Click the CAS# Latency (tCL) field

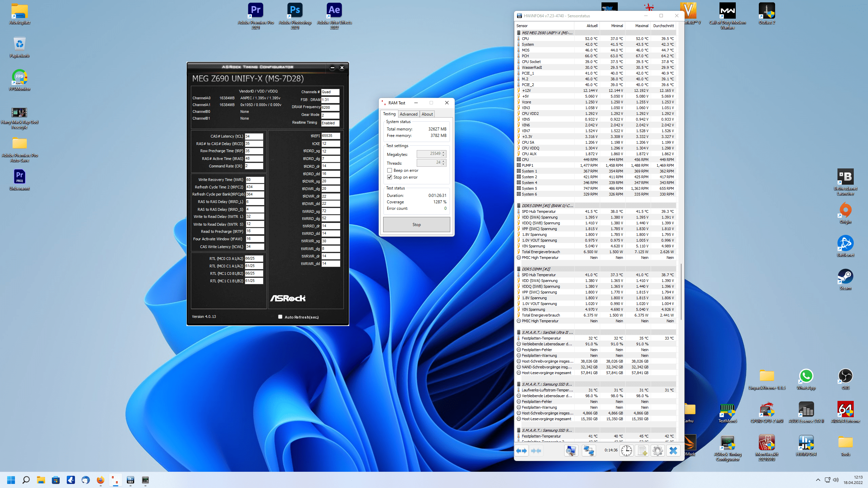254,136
